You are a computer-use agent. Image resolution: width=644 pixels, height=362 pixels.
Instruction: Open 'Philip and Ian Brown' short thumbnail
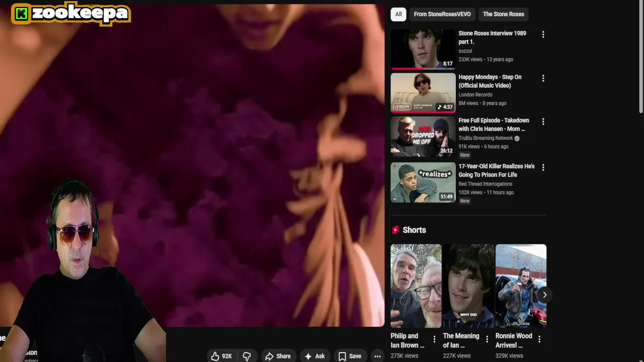[x=416, y=286]
